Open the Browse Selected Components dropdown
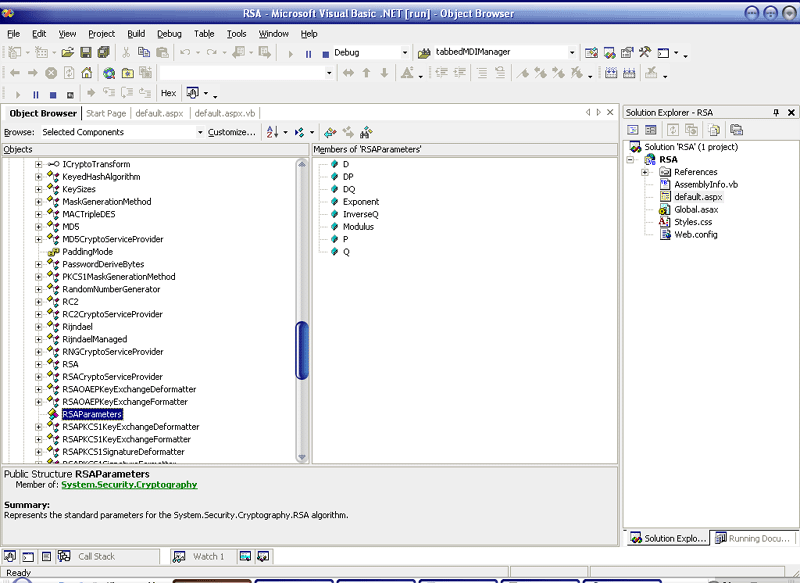This screenshot has height=583, width=800. 198,132
